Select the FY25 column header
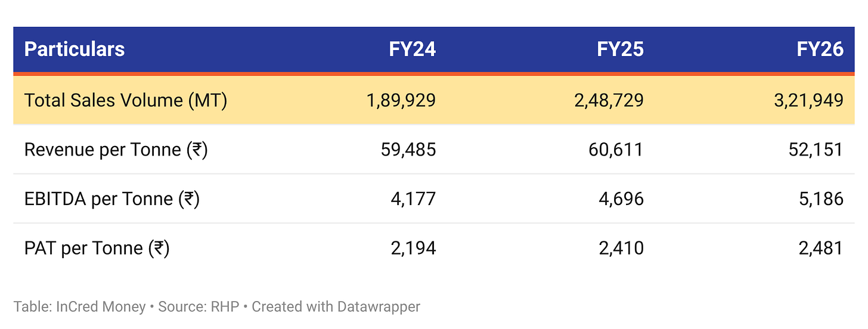This screenshot has height=329, width=868. 620,49
